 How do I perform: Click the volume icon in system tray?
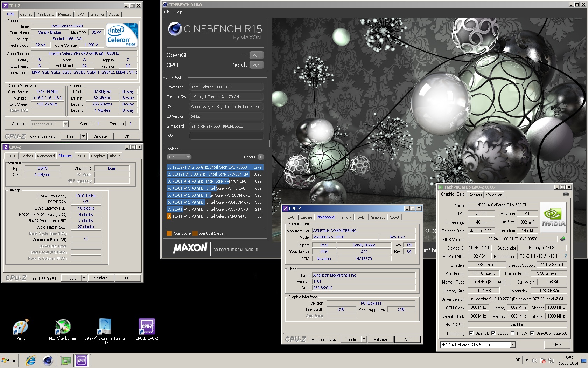coord(534,361)
